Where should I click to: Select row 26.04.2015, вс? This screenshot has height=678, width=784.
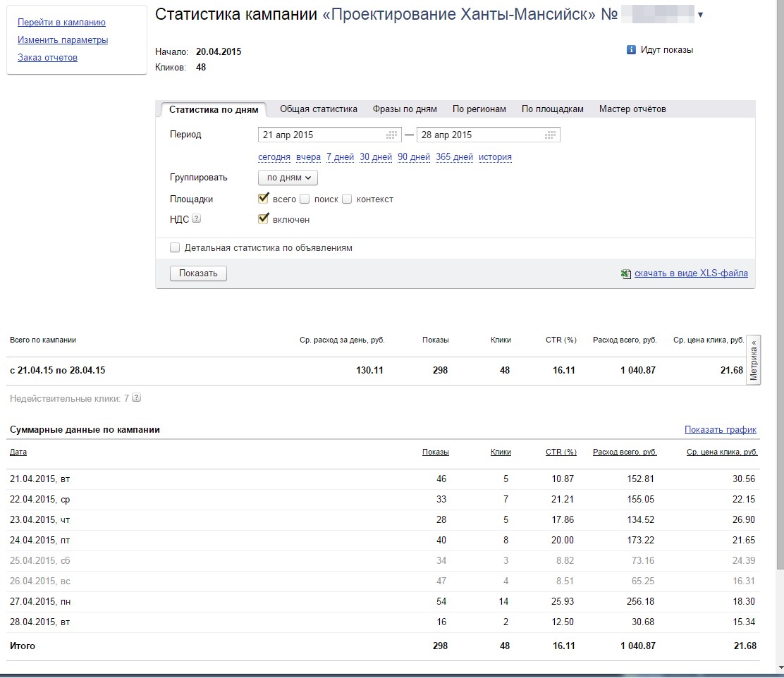coord(383,581)
